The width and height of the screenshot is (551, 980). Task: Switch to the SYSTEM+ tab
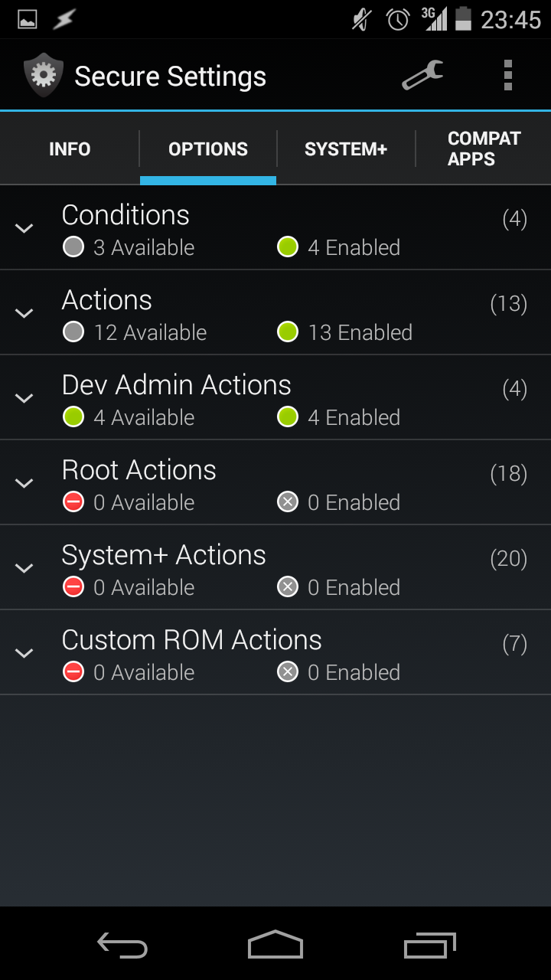tap(346, 149)
